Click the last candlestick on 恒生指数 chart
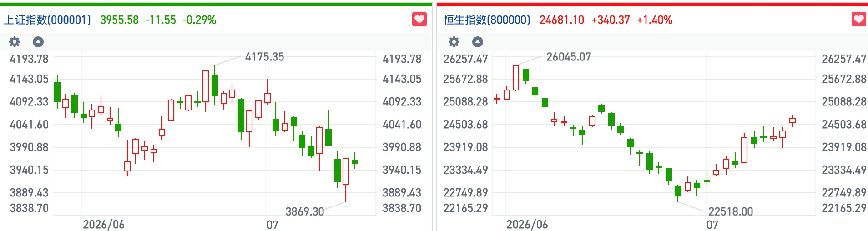 (792, 121)
